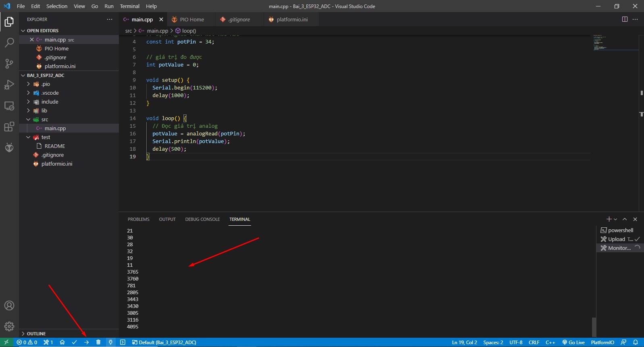Open Serial Monitor via plug icon
644x347 pixels.
[x=110, y=342]
